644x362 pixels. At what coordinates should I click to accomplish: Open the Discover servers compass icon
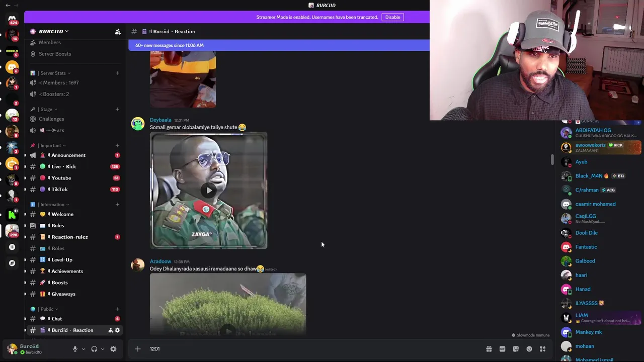[12, 263]
